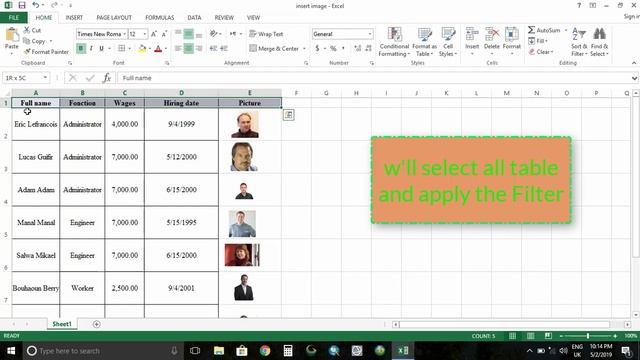The image size is (640, 360).
Task: Click the Cut scissors button
Action: (x=32, y=30)
